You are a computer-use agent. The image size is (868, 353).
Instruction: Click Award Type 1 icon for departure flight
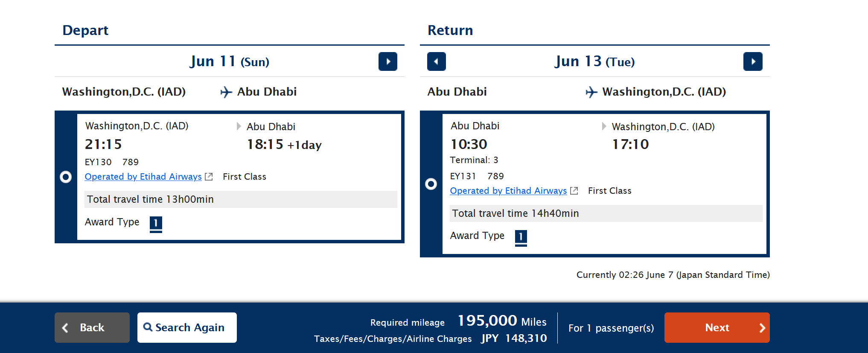[x=156, y=223]
